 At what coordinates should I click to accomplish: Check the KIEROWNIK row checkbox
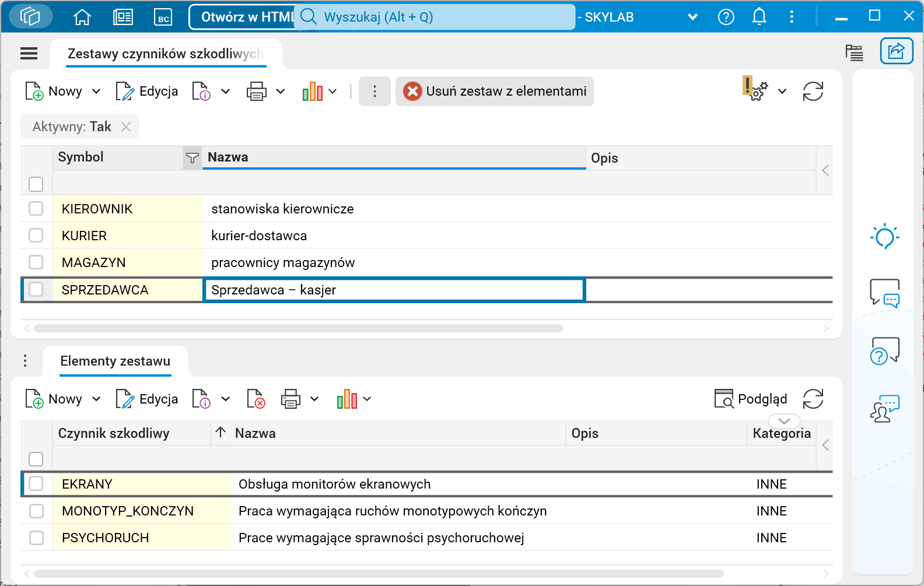36,208
